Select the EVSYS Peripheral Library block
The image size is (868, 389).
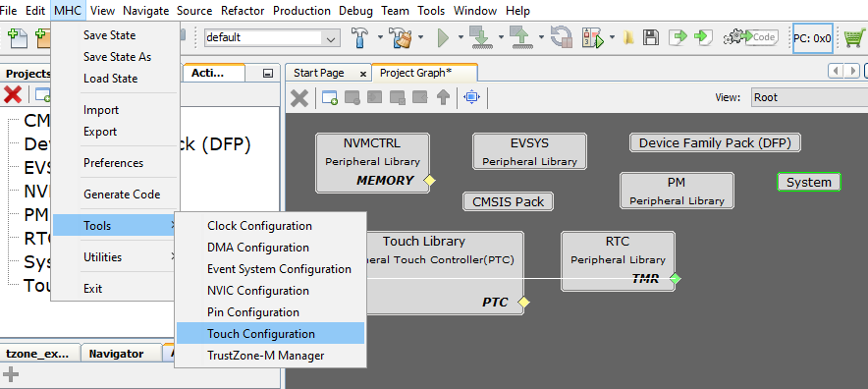pyautogui.click(x=530, y=151)
